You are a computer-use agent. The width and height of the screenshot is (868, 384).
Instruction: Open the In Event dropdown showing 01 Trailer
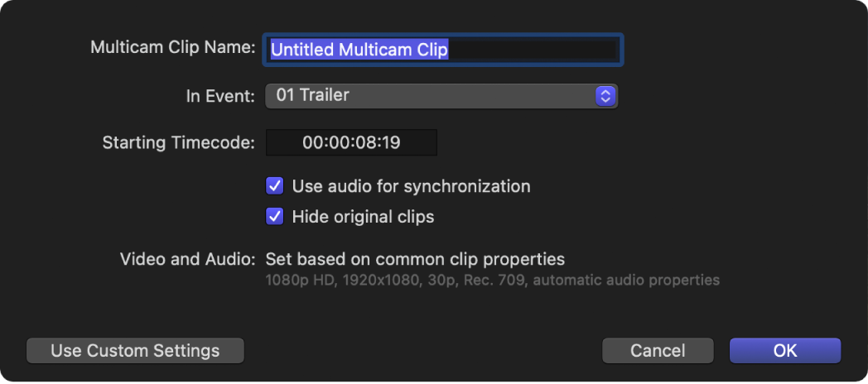(x=441, y=96)
